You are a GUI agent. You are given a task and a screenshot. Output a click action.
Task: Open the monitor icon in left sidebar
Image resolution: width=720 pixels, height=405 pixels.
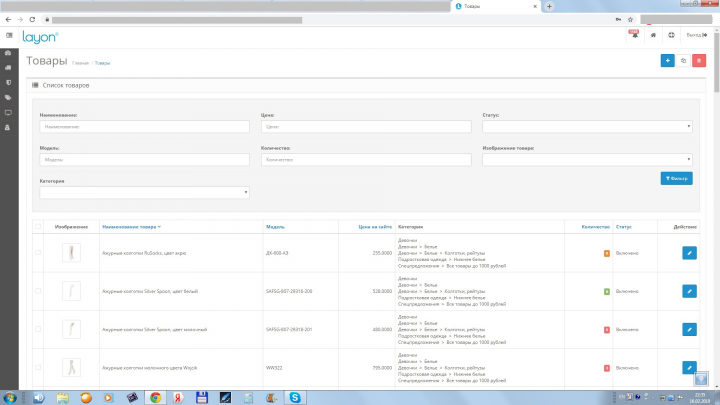tap(8, 112)
